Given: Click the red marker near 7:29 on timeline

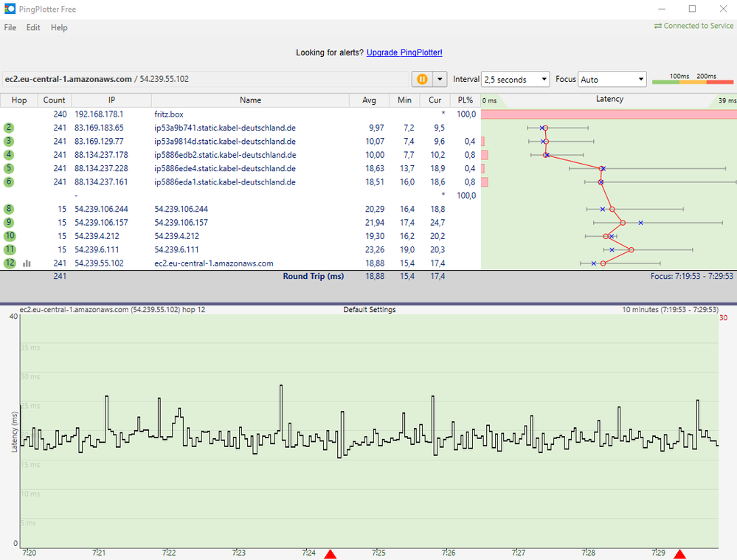Looking at the screenshot, I should pyautogui.click(x=679, y=554).
